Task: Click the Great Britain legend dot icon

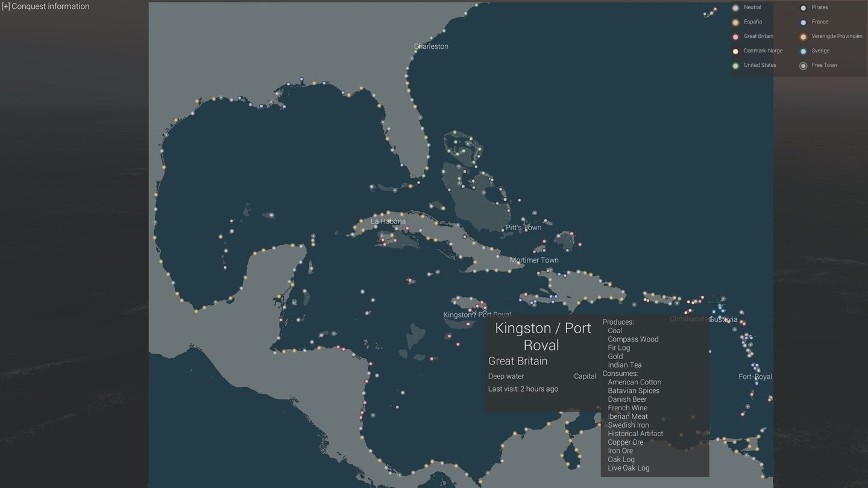Action: click(x=735, y=37)
